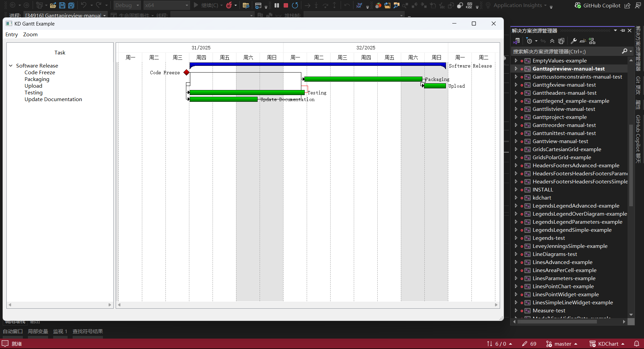Click the show-in-app-toolbar window icon
Image resolution: width=644 pixels, height=349 pixels.
click(258, 5)
